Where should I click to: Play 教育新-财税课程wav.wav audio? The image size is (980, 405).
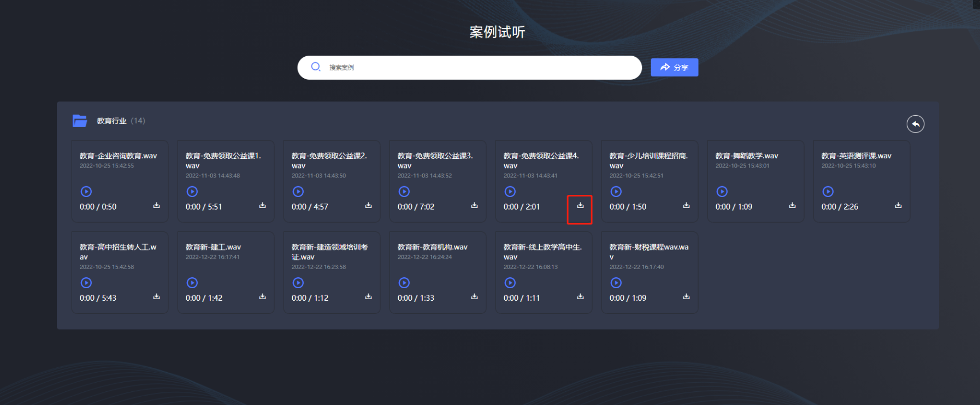coord(616,283)
